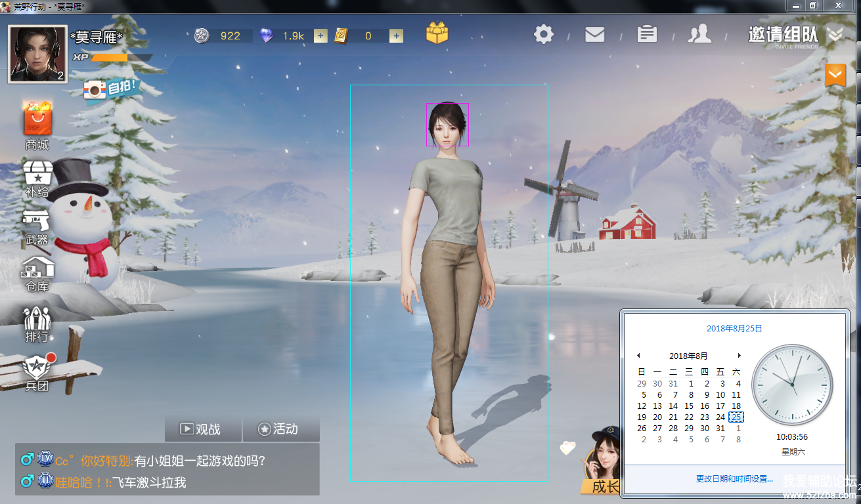The image size is (861, 504).
Task: Go to next month in calendar
Action: pos(739,356)
